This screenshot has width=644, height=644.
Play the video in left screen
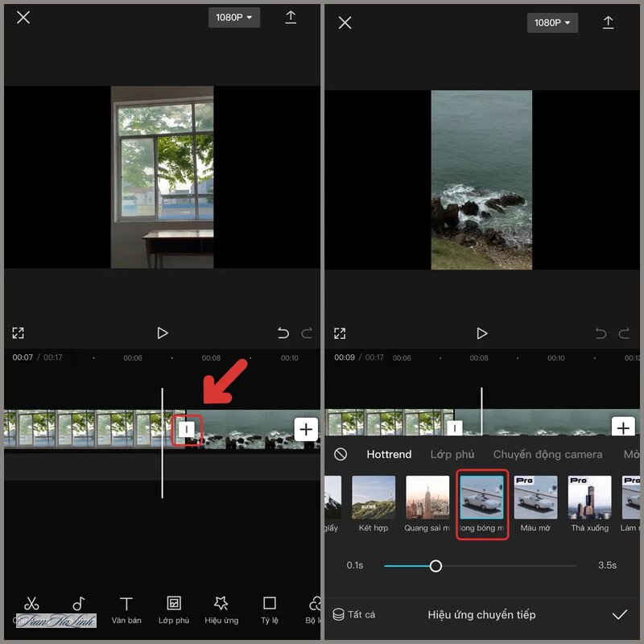[x=163, y=333]
